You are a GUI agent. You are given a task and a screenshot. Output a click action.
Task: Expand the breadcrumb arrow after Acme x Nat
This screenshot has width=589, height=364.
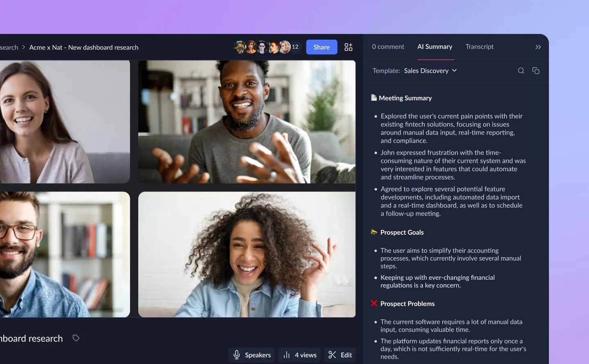tap(24, 47)
